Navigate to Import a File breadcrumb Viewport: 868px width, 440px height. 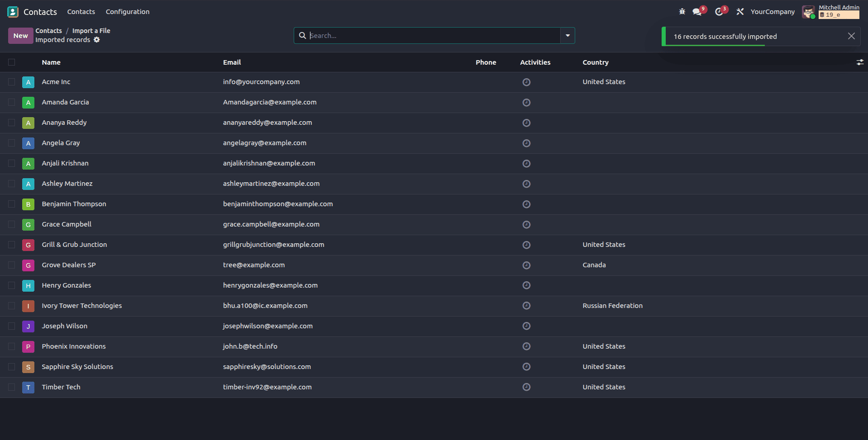coord(91,30)
